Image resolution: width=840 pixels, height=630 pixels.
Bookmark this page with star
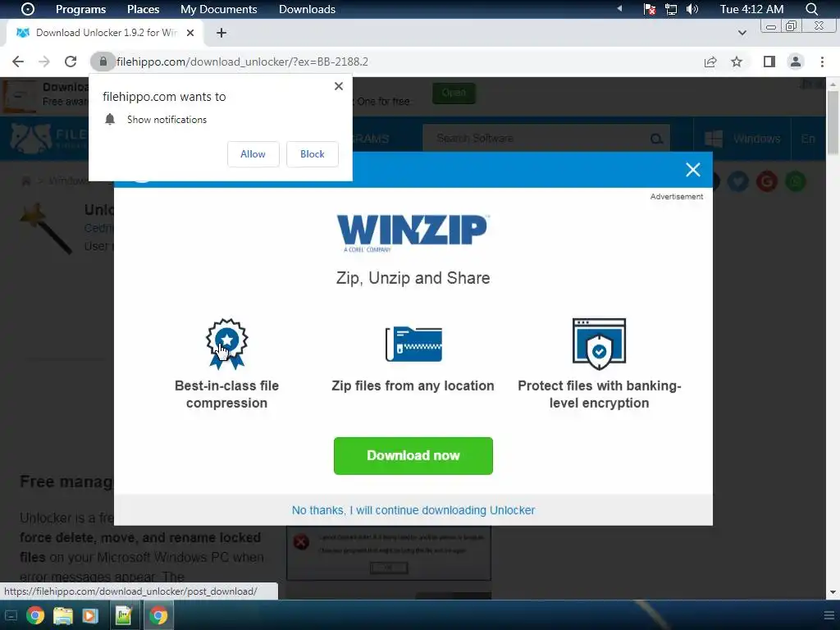coord(737,62)
